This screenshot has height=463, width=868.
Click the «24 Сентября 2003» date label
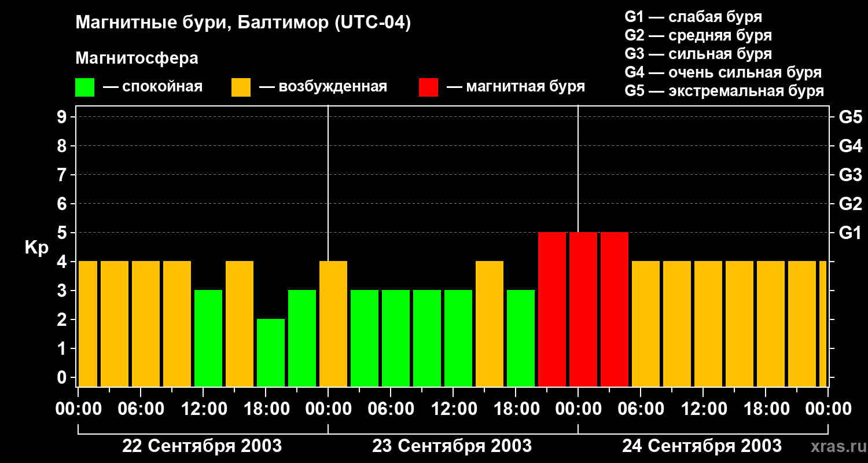702,446
